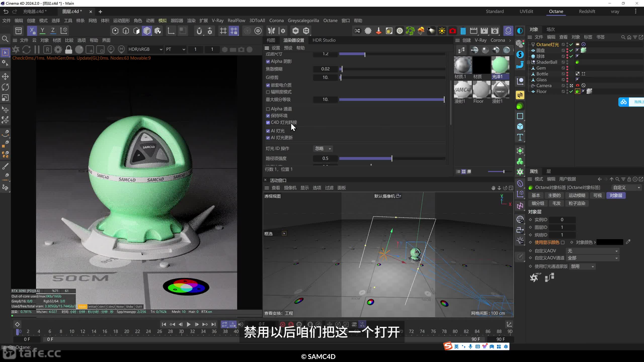Toggle Y axis lock icon

point(43,31)
